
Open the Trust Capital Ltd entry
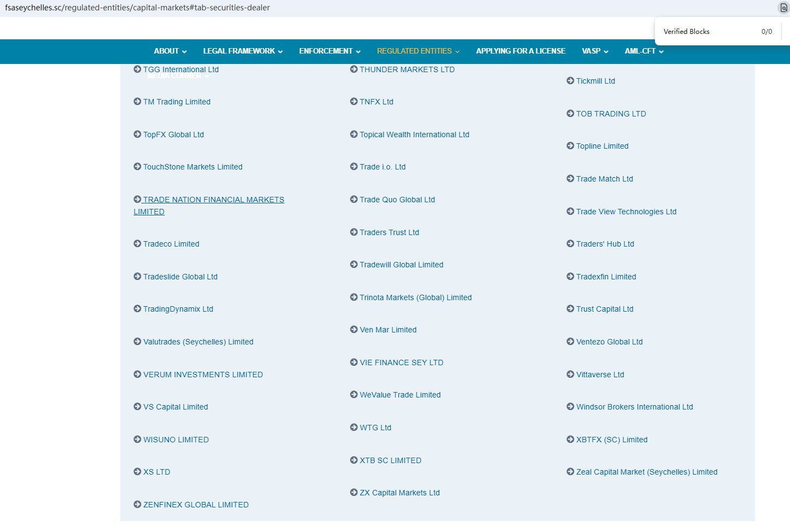pos(605,309)
